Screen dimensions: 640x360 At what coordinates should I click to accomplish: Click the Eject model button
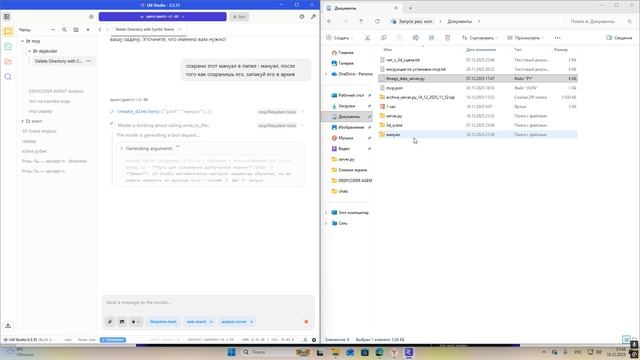(240, 17)
